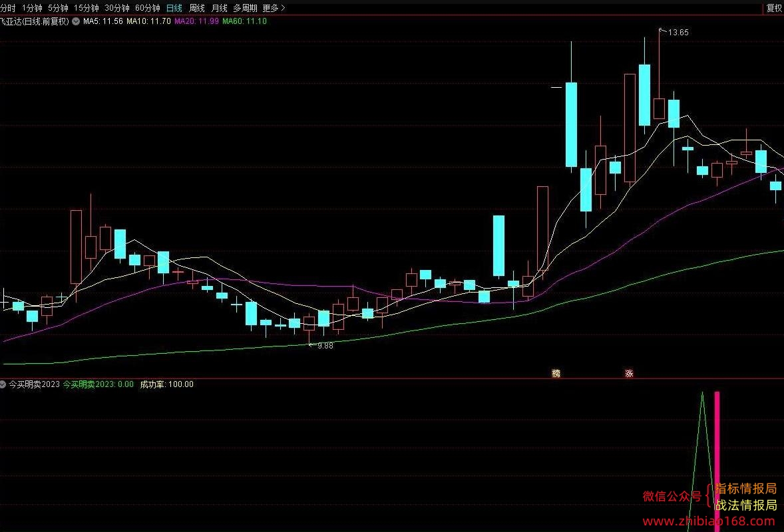Open the 复权 adjustment option

775,8
